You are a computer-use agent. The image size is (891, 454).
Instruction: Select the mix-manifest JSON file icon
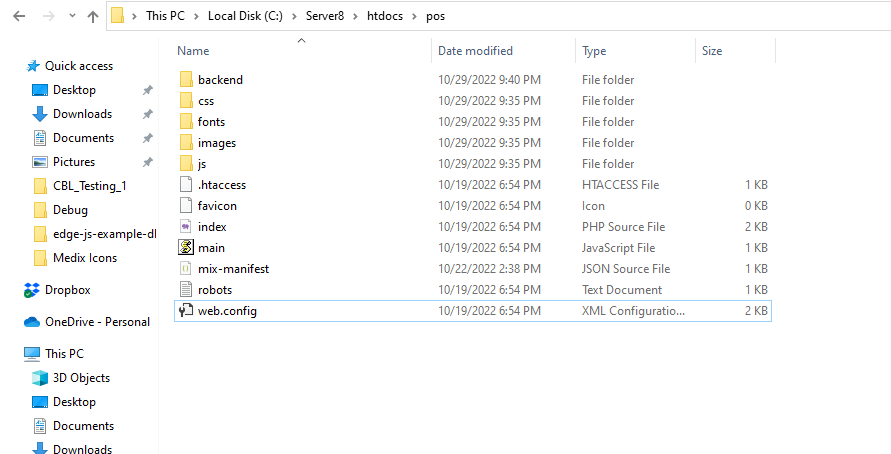tap(185, 269)
